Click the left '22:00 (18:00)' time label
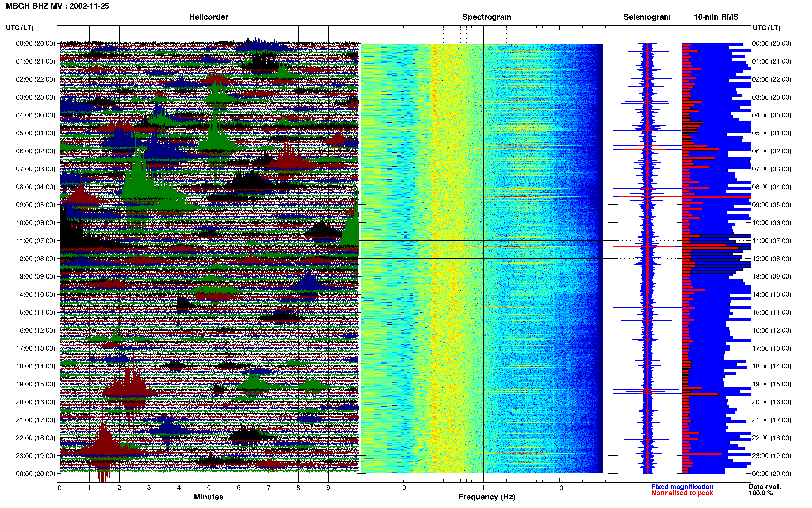This screenshot has width=812, height=508. click(x=36, y=438)
